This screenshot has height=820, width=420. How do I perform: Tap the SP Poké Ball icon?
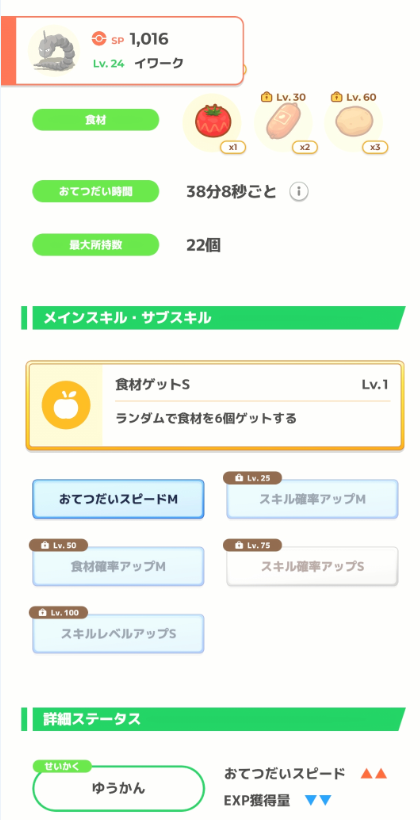pyautogui.click(x=98, y=39)
